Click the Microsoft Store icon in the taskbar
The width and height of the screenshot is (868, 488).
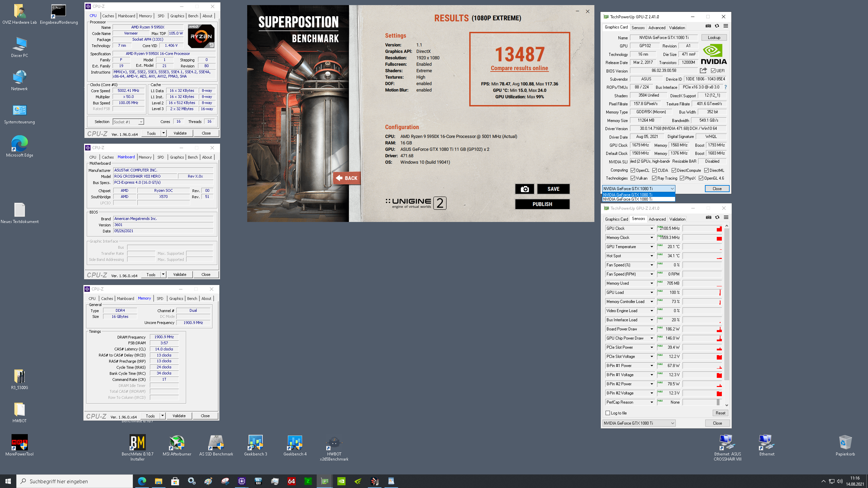point(175,481)
